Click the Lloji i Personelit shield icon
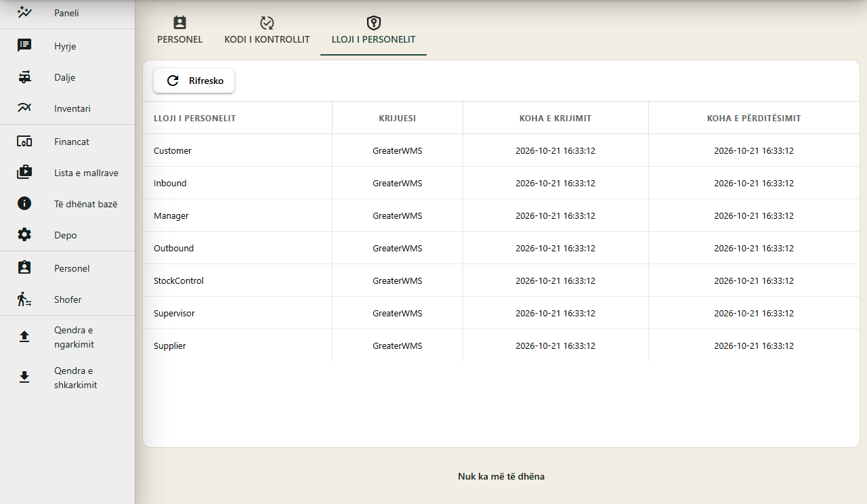This screenshot has height=504, width=867. click(373, 23)
